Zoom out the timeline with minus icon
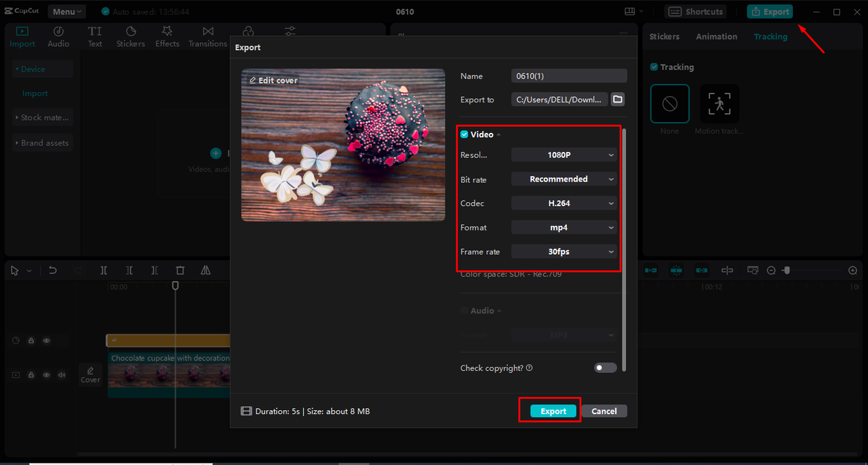This screenshot has height=465, width=868. point(771,270)
